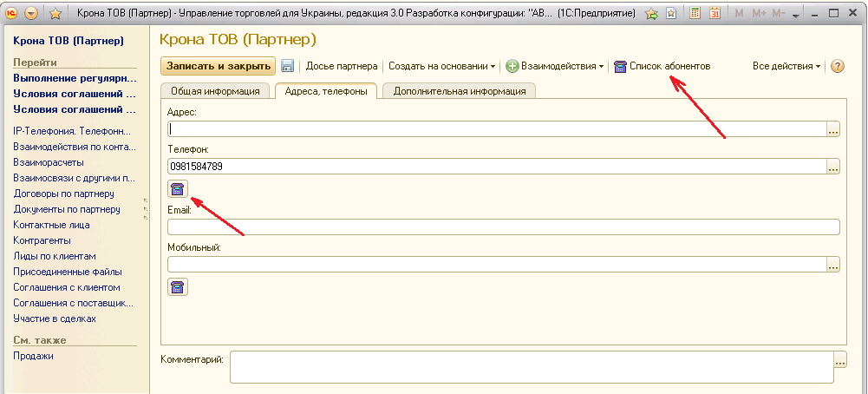This screenshot has height=394, width=868.
Task: Click the get-link star with green arrow icon
Action: point(652,13)
